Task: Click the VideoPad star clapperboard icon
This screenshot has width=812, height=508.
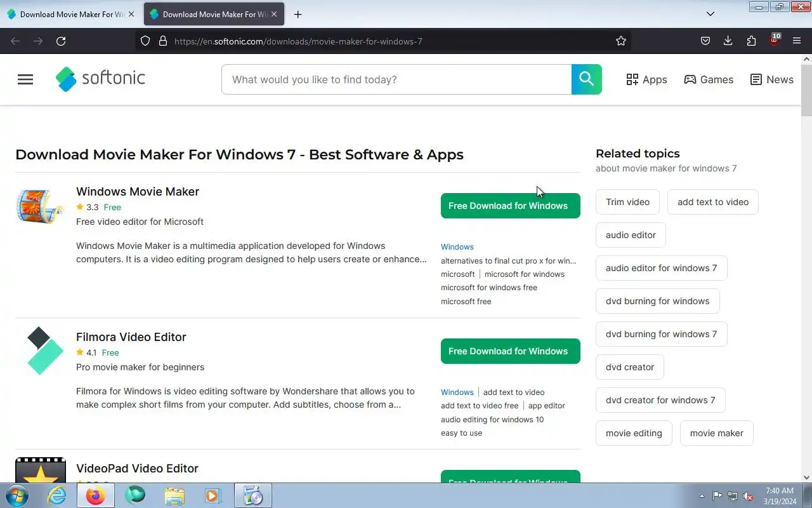Action: tap(41, 470)
